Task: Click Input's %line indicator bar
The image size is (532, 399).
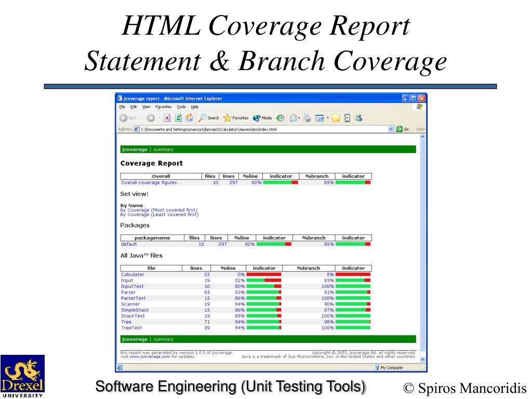Action: click(x=263, y=281)
